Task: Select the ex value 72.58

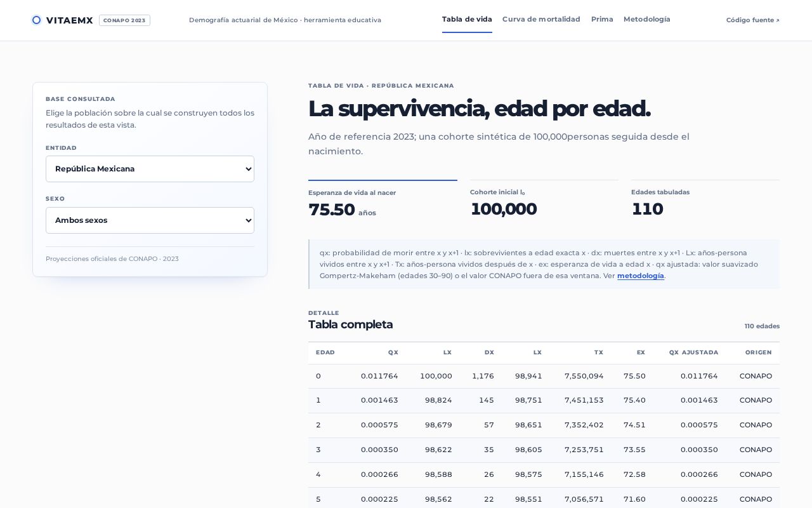Action: (x=634, y=474)
